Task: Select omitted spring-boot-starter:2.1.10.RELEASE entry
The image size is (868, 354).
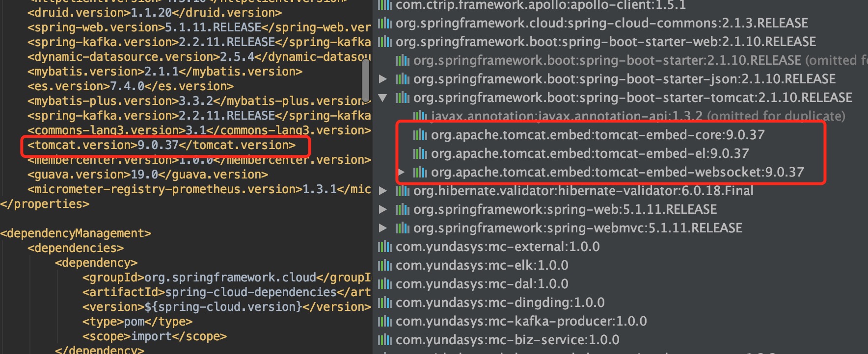Action: 641,60
